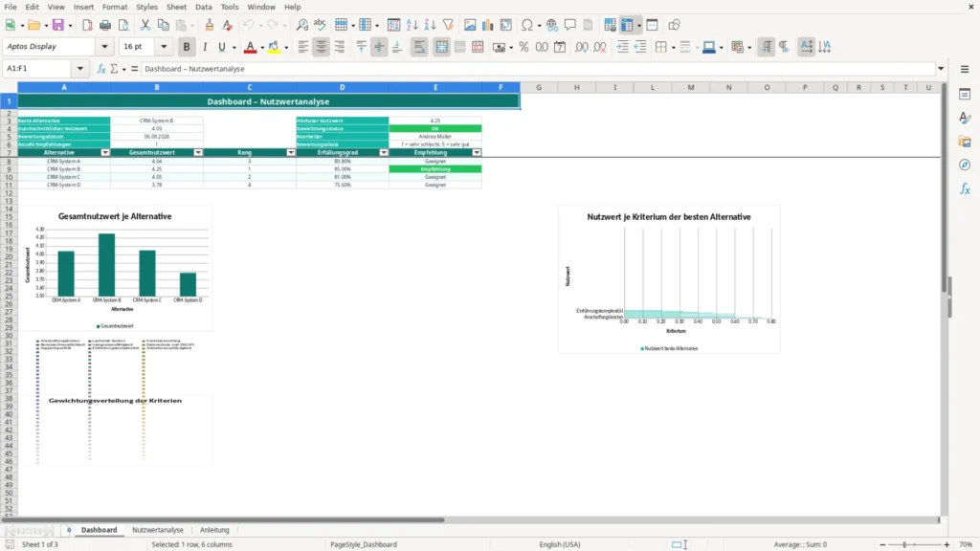
Task: Switch to Anleitung sheet tab
Action: [214, 530]
